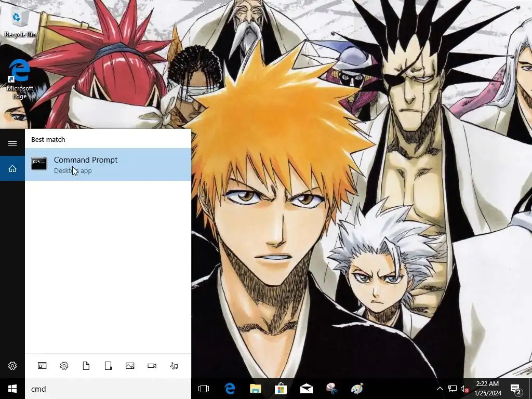532x399 pixels.
Task: Open the muted volume tray icon
Action: [x=465, y=389]
